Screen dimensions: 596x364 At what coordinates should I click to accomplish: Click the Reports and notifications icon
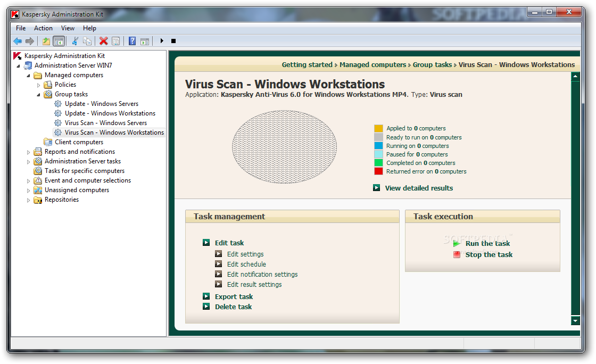[38, 152]
